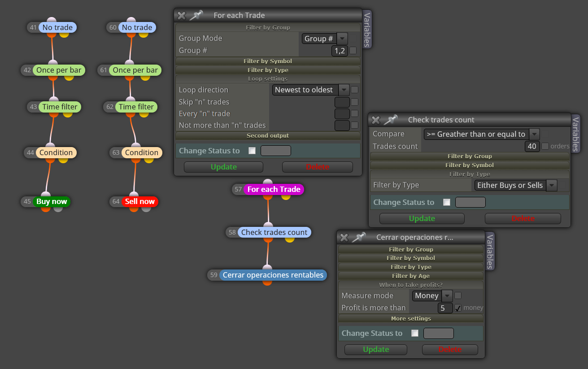Click yellow output dot of Check trades count node
588x369 pixels.
tap(290, 239)
